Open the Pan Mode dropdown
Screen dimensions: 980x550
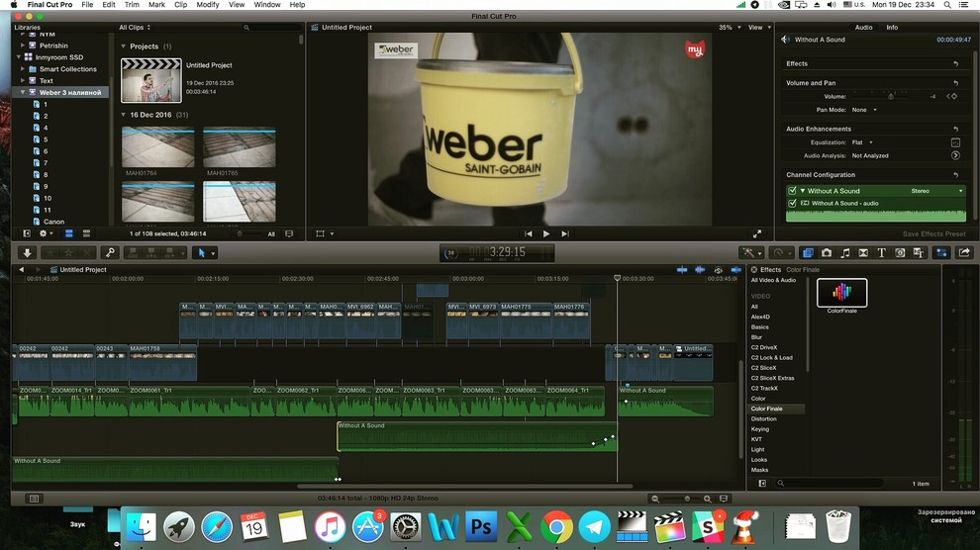[863, 110]
